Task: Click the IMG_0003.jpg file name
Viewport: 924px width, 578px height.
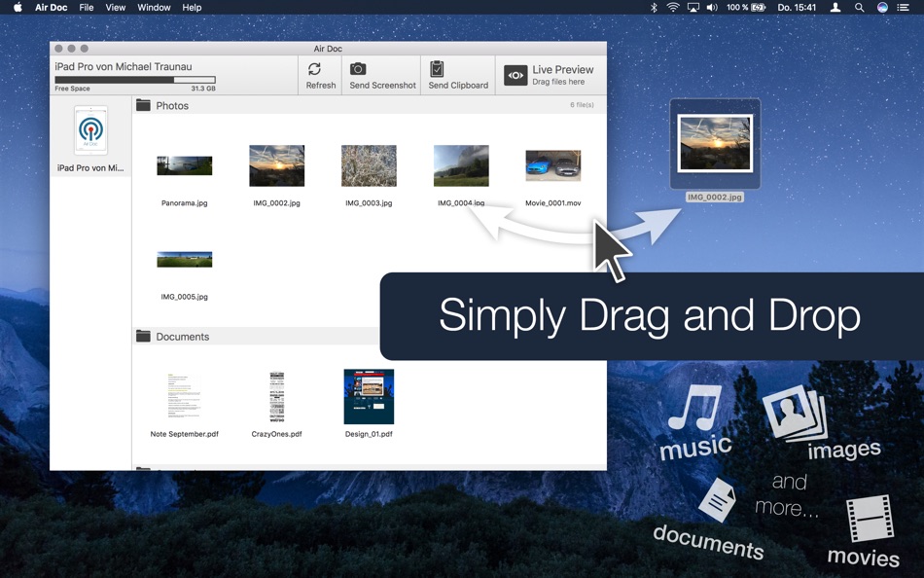Action: (x=369, y=203)
